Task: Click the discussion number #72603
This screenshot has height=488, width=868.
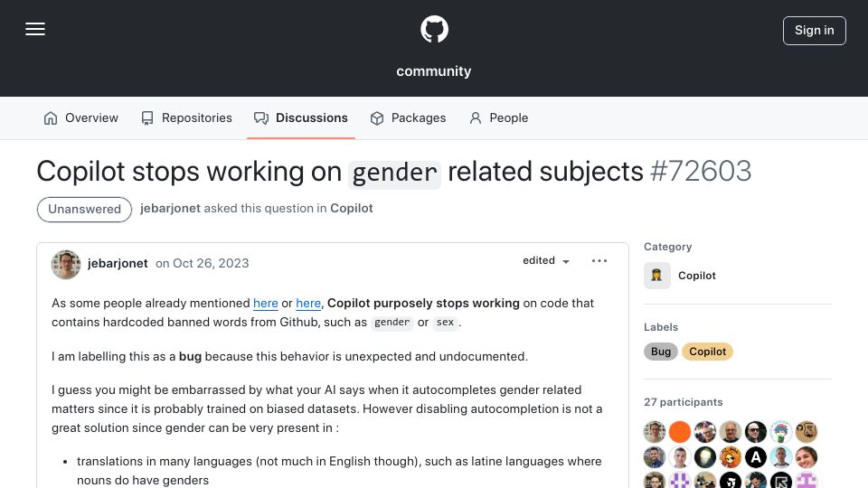Action: pos(701,172)
